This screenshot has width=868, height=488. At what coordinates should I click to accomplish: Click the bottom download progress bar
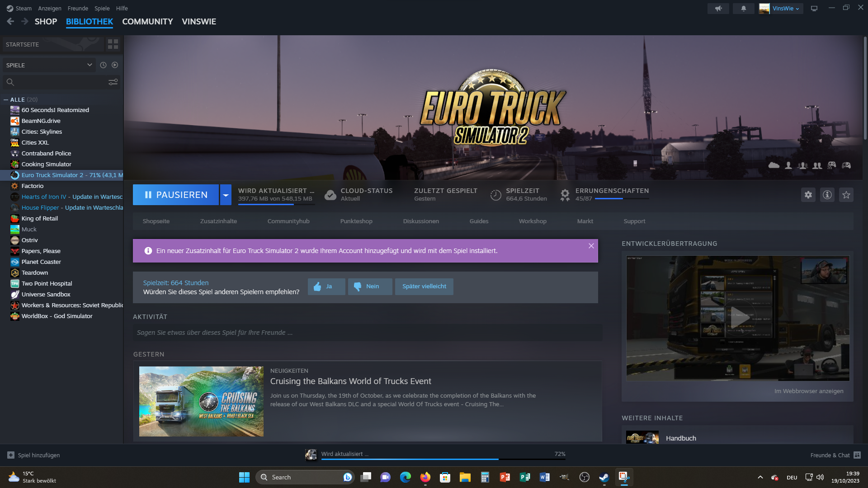(x=443, y=459)
